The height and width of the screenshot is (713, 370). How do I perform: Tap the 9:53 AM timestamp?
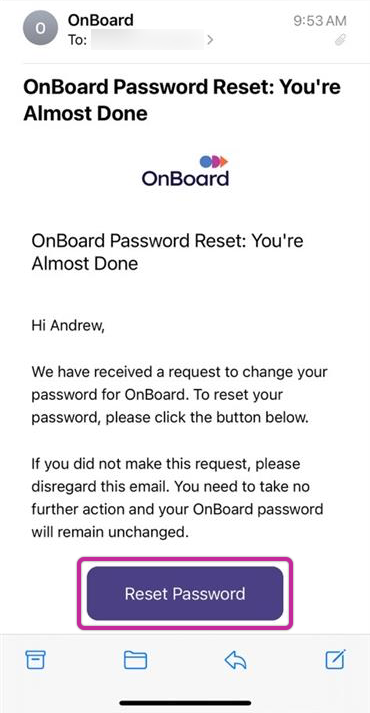pyautogui.click(x=320, y=21)
